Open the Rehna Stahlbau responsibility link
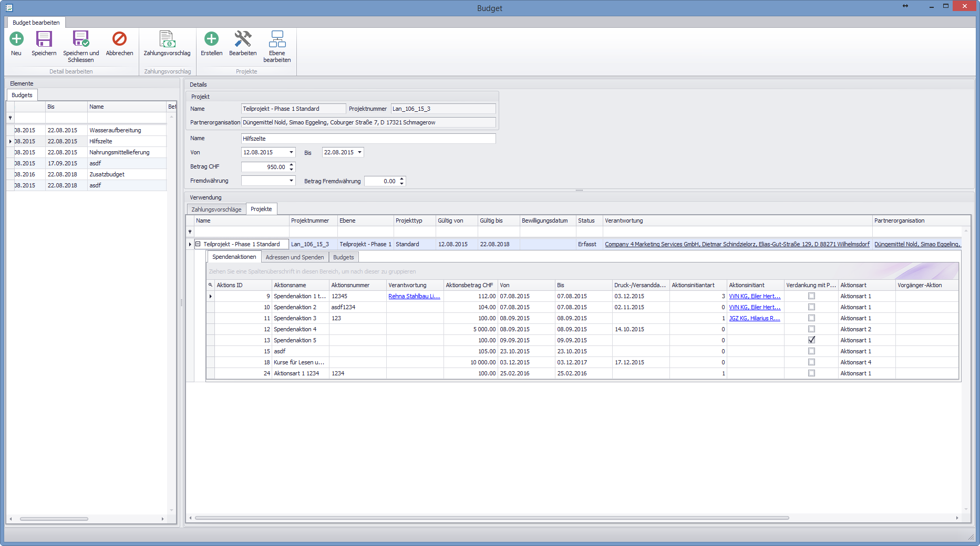Screen dimensions: 980x546 [414, 296]
